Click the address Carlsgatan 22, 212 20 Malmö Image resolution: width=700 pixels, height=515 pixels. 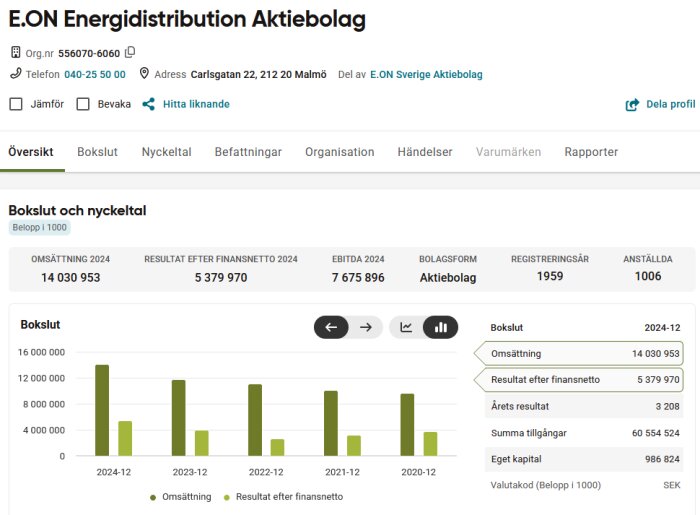[258, 74]
